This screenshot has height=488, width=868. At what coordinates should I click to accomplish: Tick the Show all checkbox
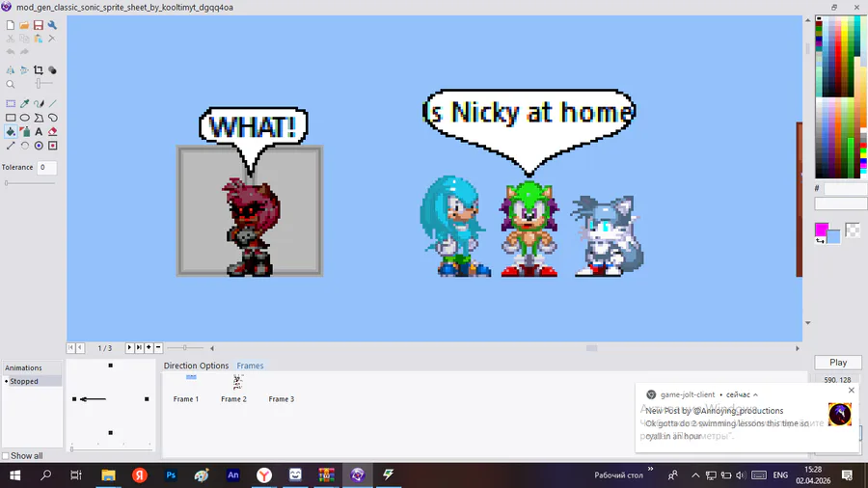6,456
